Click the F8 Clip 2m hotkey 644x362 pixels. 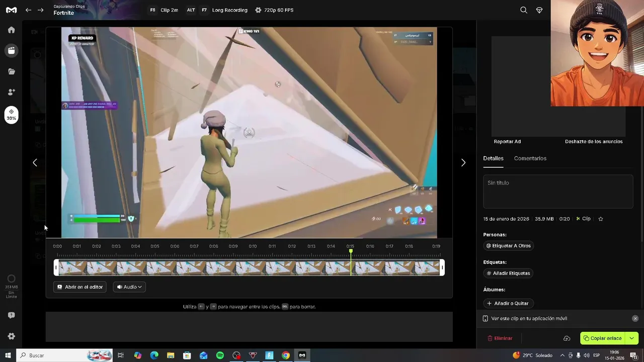pyautogui.click(x=164, y=10)
